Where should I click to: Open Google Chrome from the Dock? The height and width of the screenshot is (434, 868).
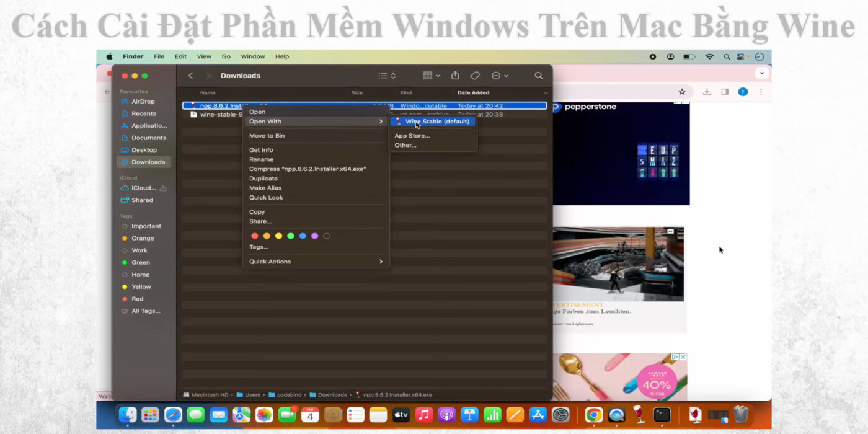click(593, 415)
